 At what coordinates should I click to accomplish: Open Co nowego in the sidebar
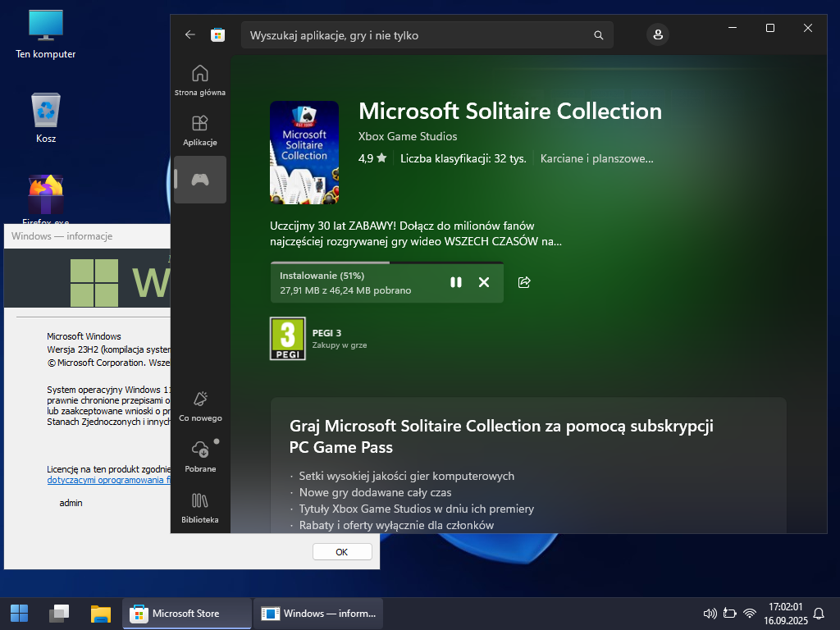(200, 405)
